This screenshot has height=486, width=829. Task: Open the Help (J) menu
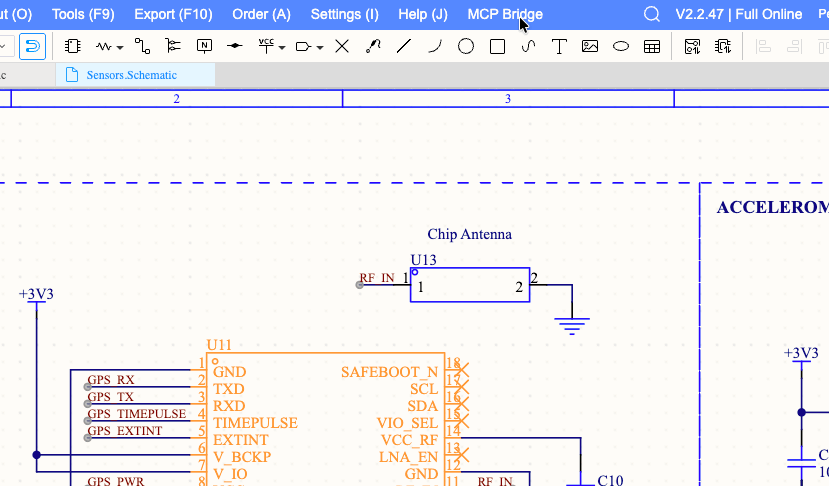423,14
